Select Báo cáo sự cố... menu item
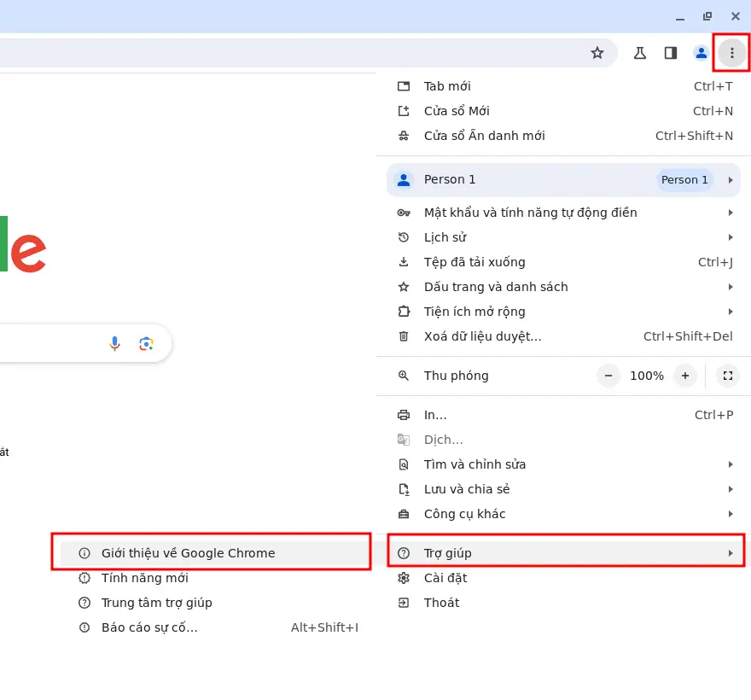 (x=214, y=627)
